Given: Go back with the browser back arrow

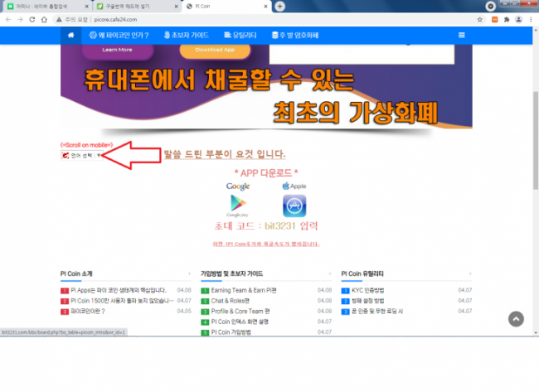Looking at the screenshot, I should point(8,20).
